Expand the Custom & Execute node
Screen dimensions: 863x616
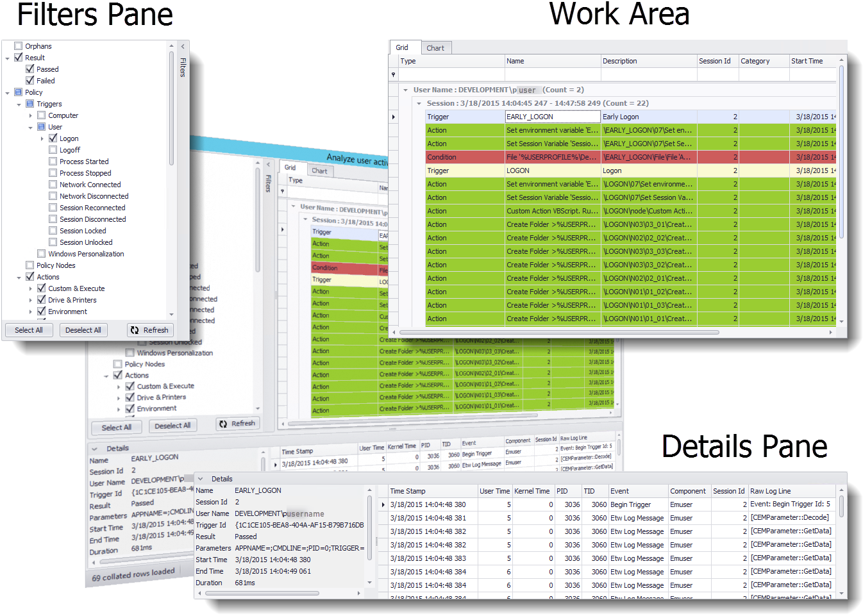click(30, 288)
